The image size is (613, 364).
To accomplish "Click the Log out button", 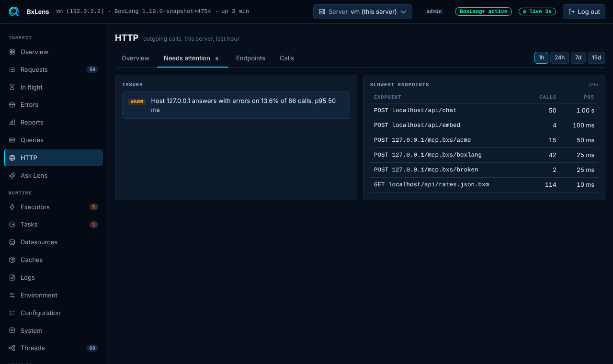I will click(584, 11).
